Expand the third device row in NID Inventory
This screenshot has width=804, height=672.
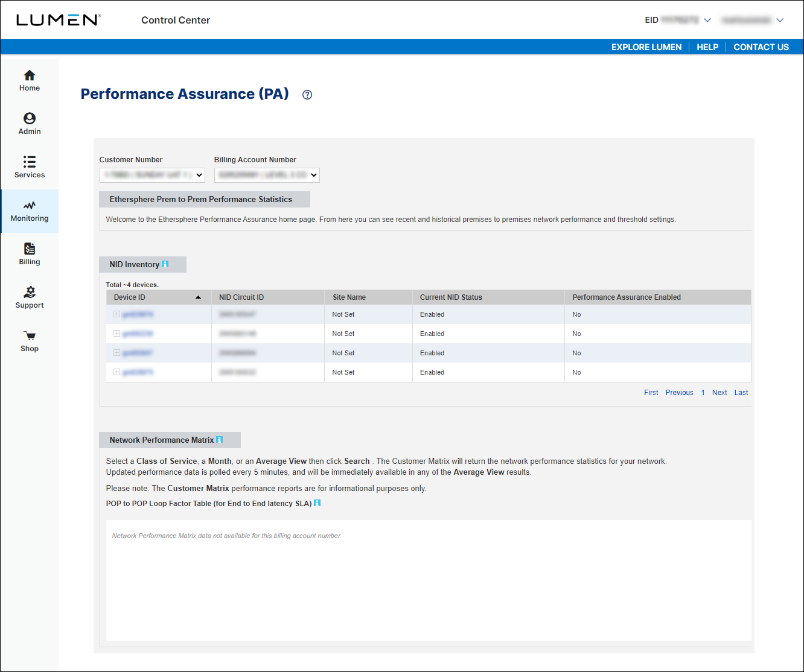(116, 353)
